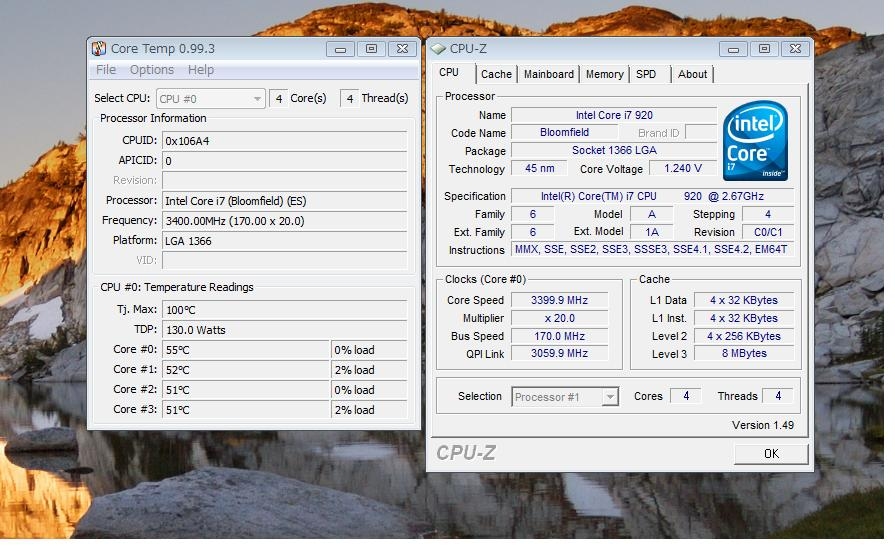This screenshot has width=895, height=557.
Task: Click the Core Voltage value 1.240 V
Action: point(682,168)
